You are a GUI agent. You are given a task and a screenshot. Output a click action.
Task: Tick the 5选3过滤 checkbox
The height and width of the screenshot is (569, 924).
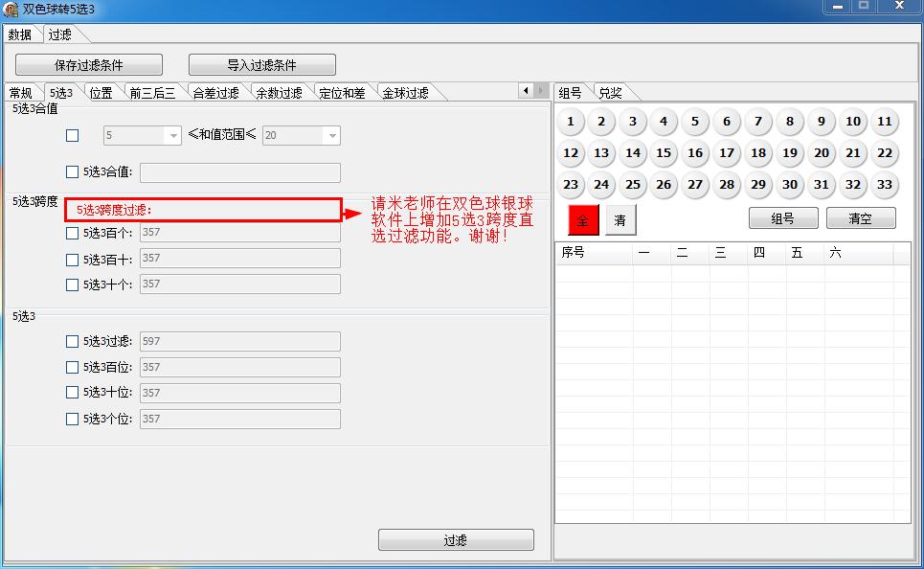(x=72, y=341)
